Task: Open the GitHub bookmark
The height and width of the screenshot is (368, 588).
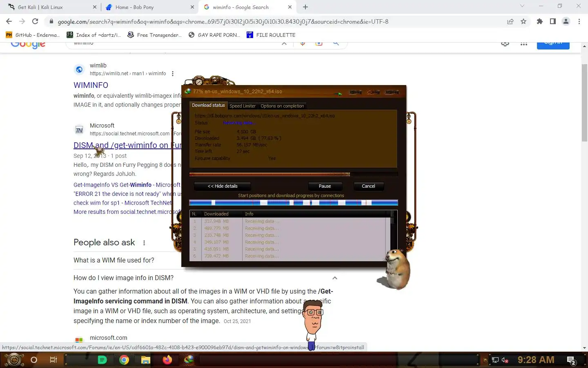Action: point(33,35)
